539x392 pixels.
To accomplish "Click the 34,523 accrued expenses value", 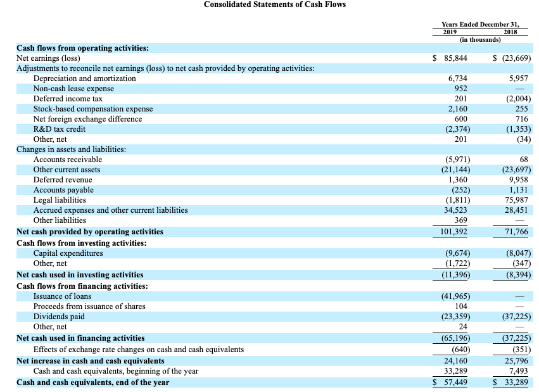I will (x=456, y=210).
